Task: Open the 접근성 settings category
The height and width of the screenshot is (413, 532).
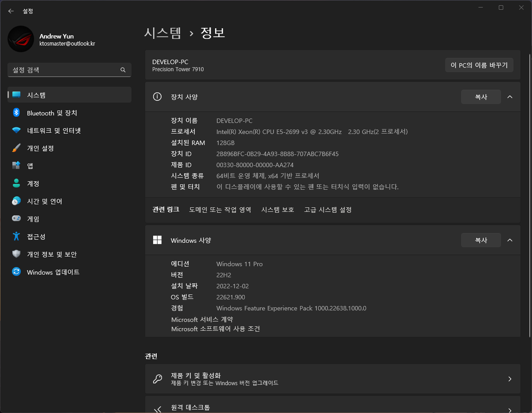Action: click(69, 237)
